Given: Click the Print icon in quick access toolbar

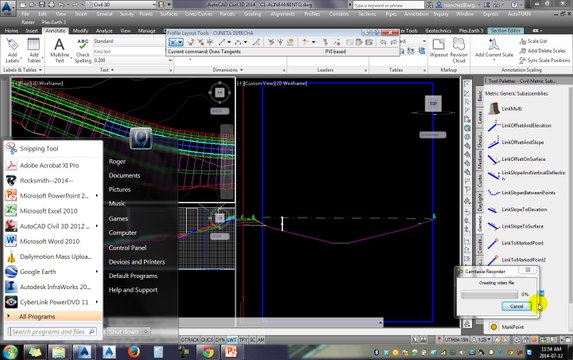Looking at the screenshot, I should 52,5.
